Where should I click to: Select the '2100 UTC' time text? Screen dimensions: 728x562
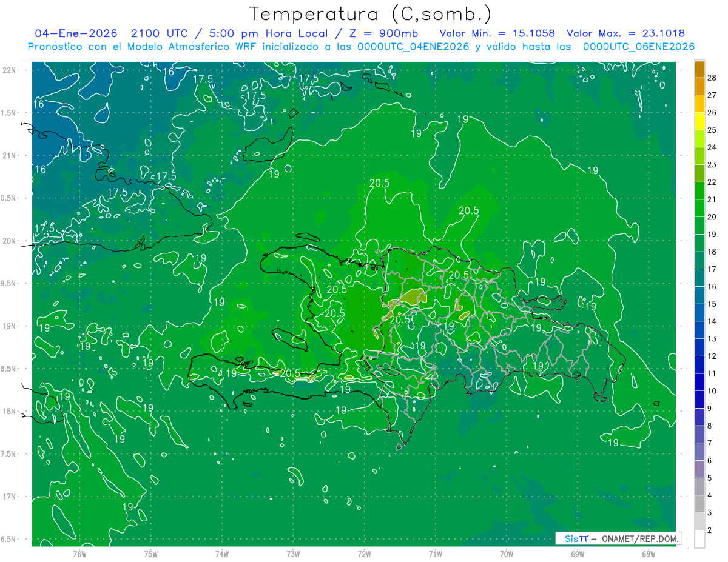pyautogui.click(x=161, y=33)
